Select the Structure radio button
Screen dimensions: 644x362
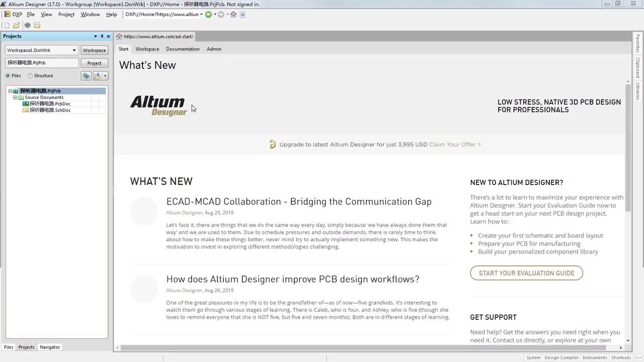(30, 75)
